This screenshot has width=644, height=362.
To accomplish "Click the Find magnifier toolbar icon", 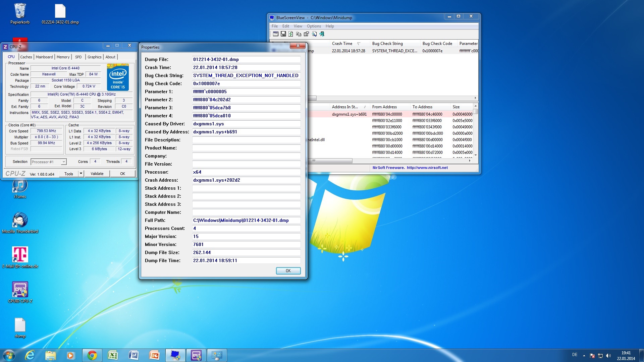I will [x=314, y=34].
